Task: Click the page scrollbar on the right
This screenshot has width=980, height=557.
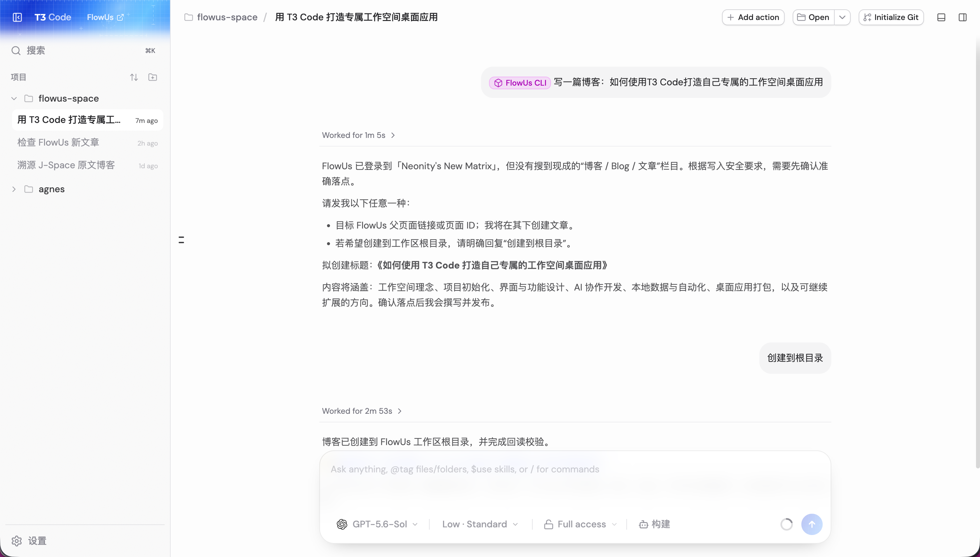Action: coord(977,253)
